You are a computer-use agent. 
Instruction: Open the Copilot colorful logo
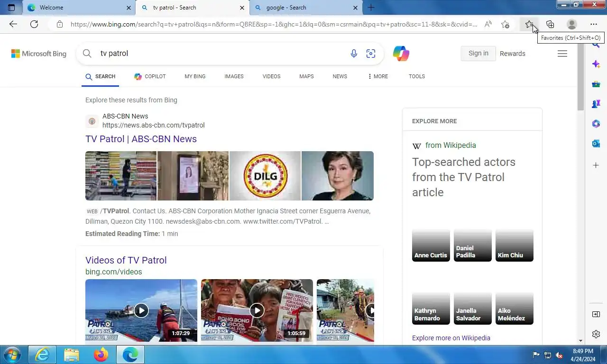(401, 54)
